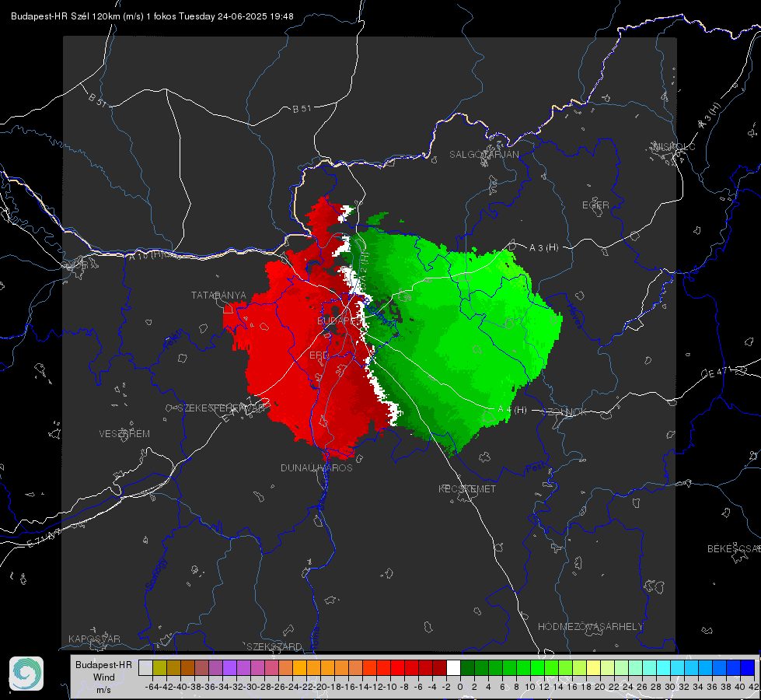The image size is (761, 700).
Task: Click the purple legend swatch between -34 and -32
Action: click(x=229, y=667)
